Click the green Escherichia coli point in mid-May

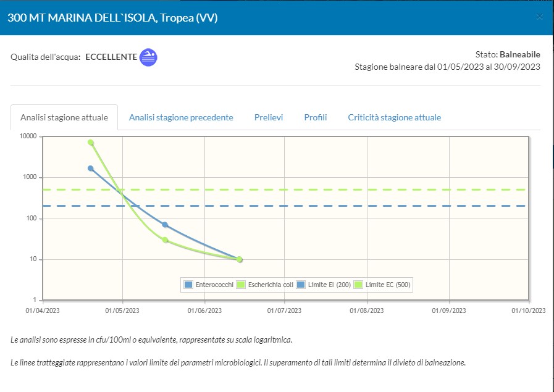[x=165, y=240]
